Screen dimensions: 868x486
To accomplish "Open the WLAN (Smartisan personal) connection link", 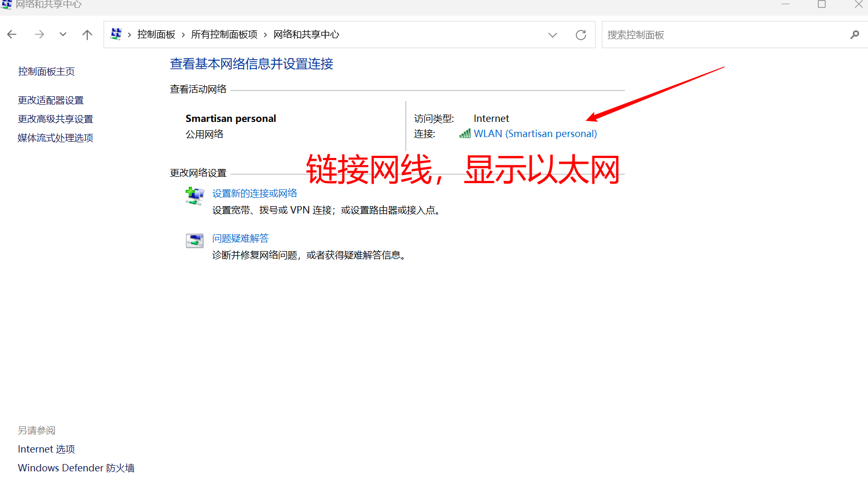I will point(535,133).
